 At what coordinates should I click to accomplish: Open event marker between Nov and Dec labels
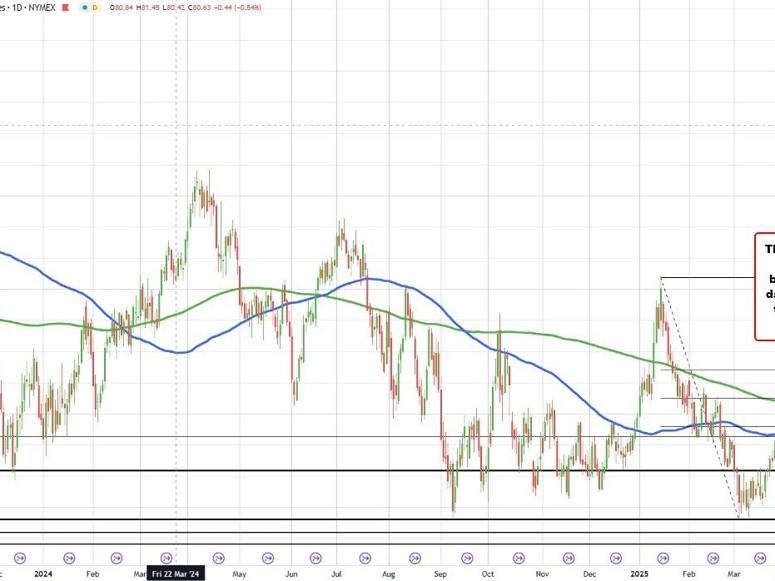(568, 558)
